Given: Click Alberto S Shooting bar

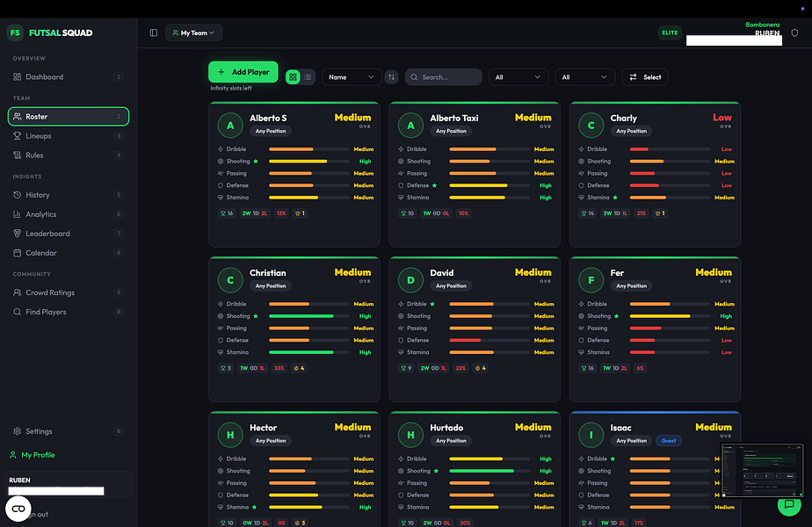Looking at the screenshot, I should point(308,161).
